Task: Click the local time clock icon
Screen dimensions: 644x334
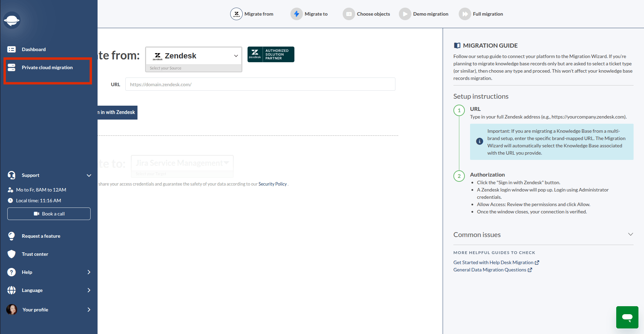Action: (x=10, y=201)
